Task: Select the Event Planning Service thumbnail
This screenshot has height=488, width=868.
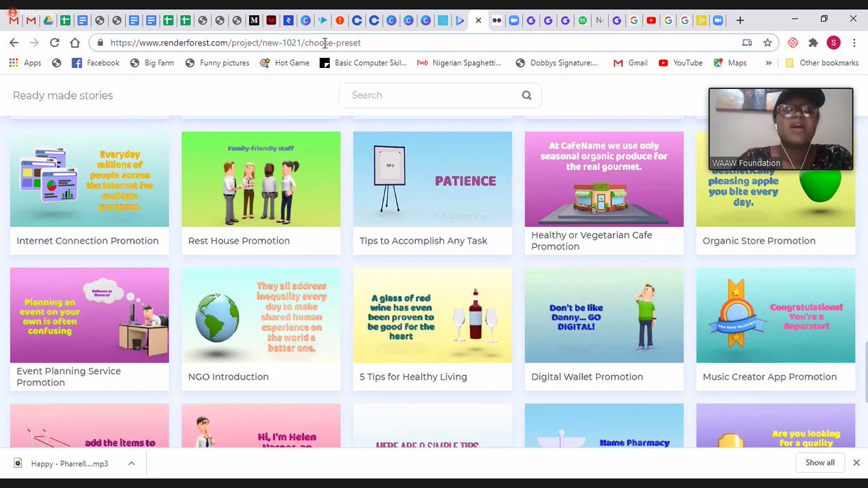Action: (x=90, y=315)
